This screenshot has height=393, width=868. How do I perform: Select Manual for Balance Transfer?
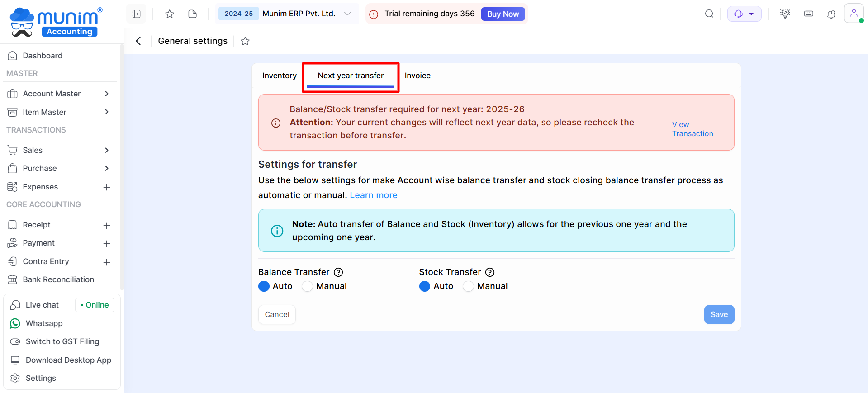(x=308, y=286)
